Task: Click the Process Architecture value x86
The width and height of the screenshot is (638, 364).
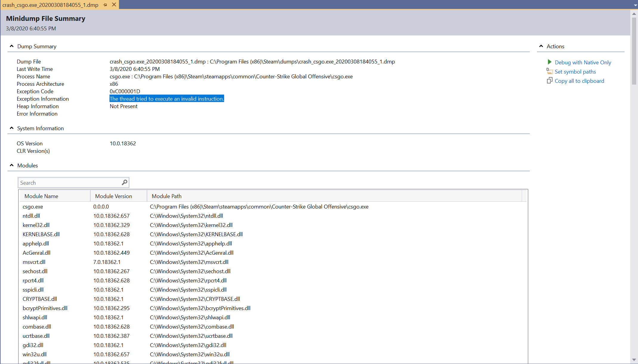Action: point(114,84)
